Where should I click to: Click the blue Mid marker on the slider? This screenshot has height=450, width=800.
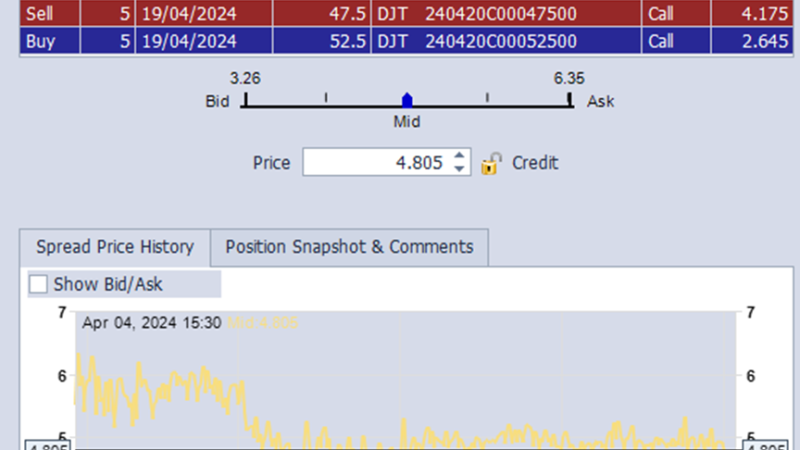pos(406,100)
